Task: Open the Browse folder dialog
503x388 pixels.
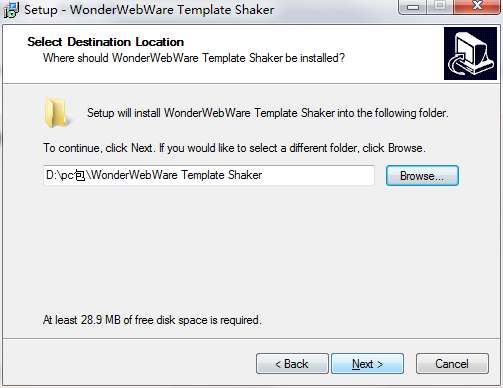Action: [422, 176]
